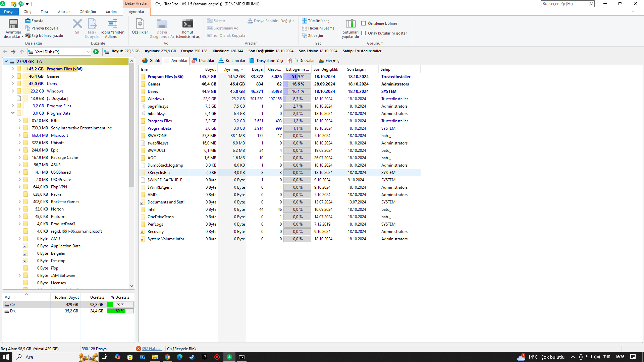This screenshot has width=644, height=362.
Task: Click the C:\ free space percent bar
Action: 120,305
